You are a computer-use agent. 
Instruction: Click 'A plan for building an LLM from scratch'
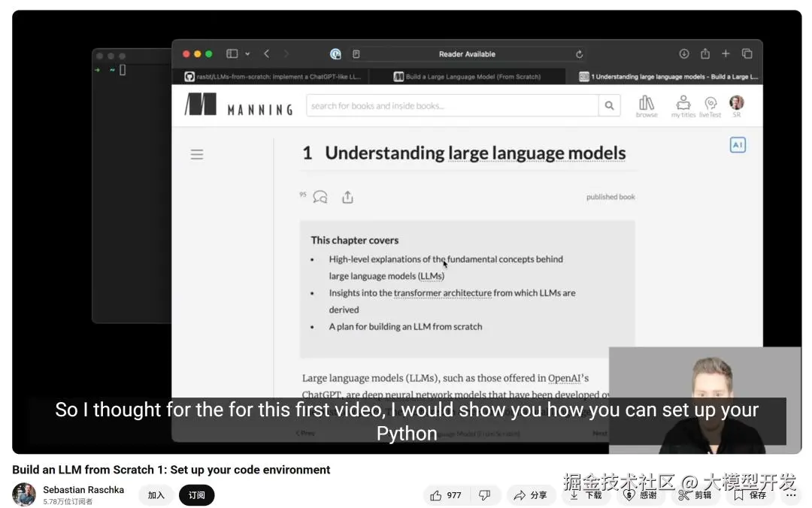405,327
